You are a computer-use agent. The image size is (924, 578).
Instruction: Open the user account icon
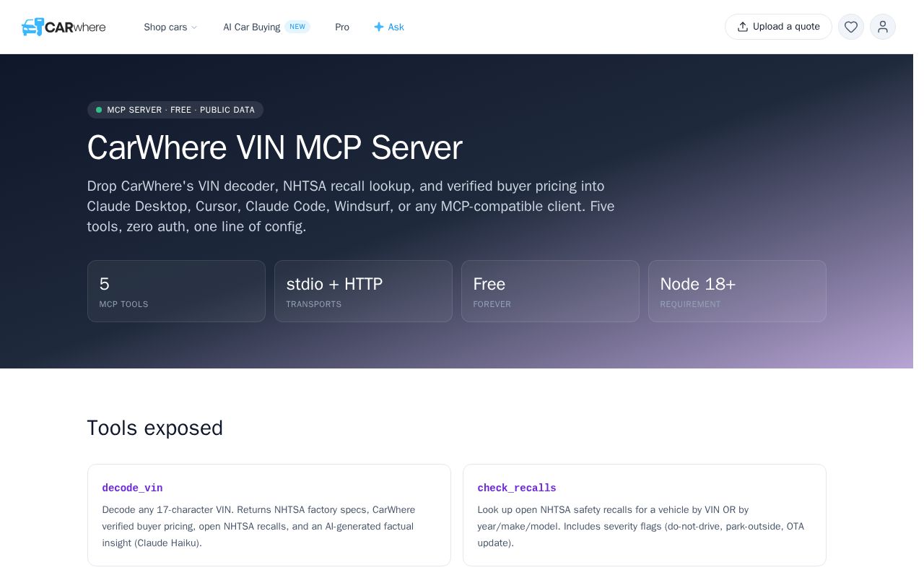pyautogui.click(x=883, y=27)
